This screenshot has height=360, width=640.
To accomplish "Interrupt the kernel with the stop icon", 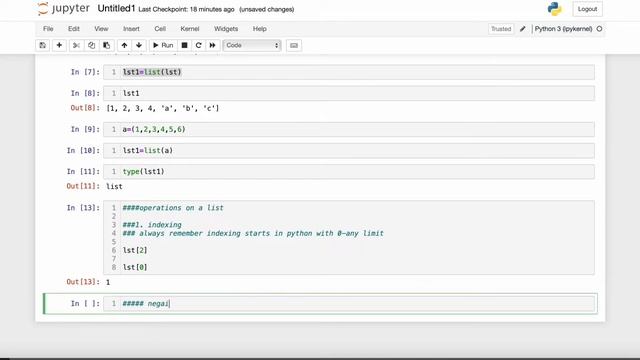I will [x=184, y=45].
